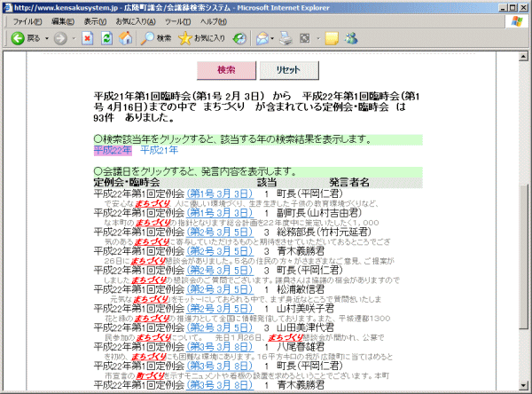This screenshot has width=532, height=394.
Task: Click the 定例会・臨時会 column header text
Action: pyautogui.click(x=127, y=183)
